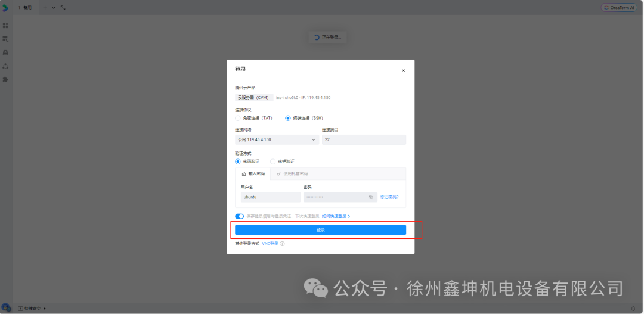
Task: Reveal password with the eye icon
Action: 371,197
